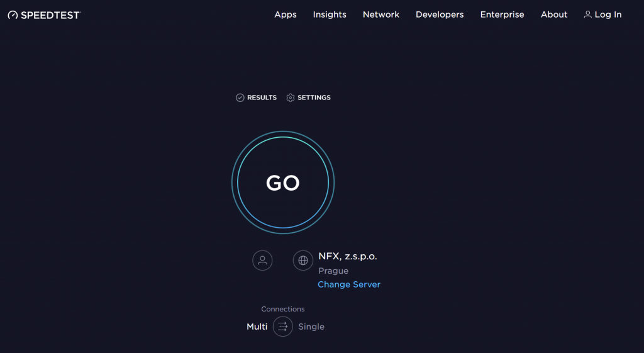Open the About menu item
This screenshot has width=644, height=353.
[554, 14]
